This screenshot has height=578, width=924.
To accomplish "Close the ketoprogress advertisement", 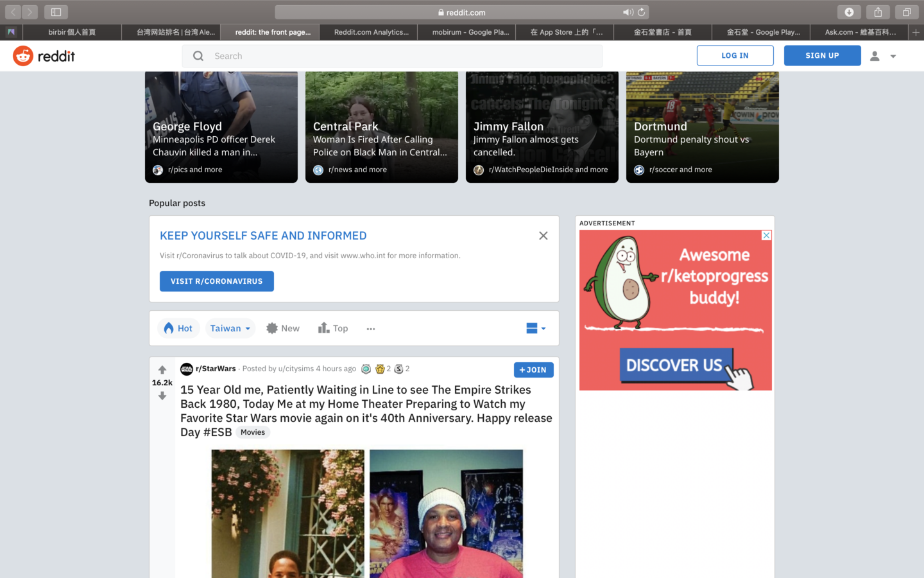I will tap(766, 236).
